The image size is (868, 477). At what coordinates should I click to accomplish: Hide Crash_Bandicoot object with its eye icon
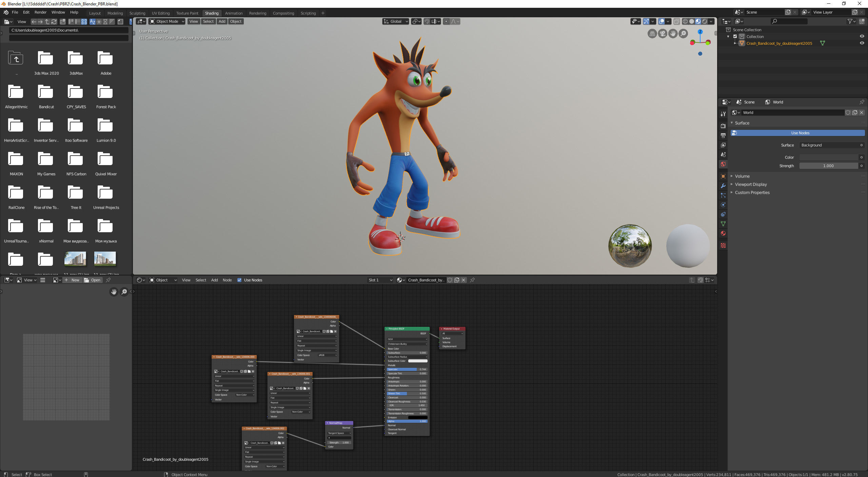click(862, 43)
